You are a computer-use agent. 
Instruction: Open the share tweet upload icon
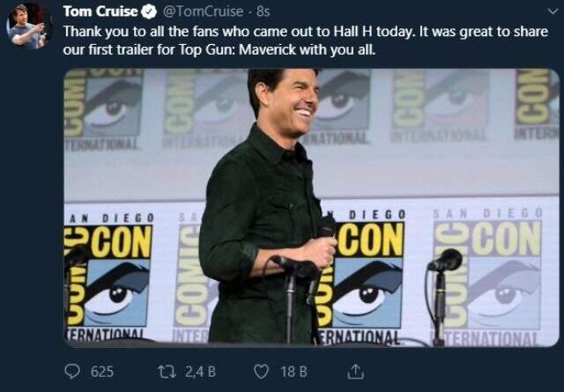click(355, 372)
